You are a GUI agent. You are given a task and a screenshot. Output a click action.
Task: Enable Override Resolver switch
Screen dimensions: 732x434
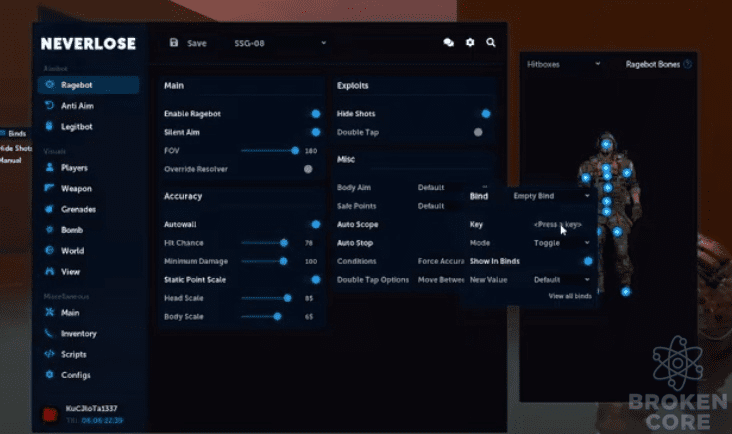(x=308, y=169)
